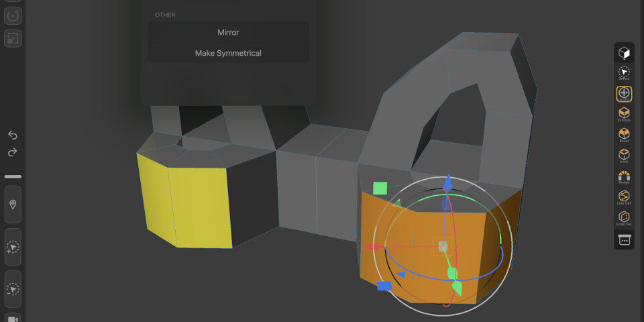This screenshot has height=322, width=644.
Task: Select the Extrude tool
Action: point(624,114)
